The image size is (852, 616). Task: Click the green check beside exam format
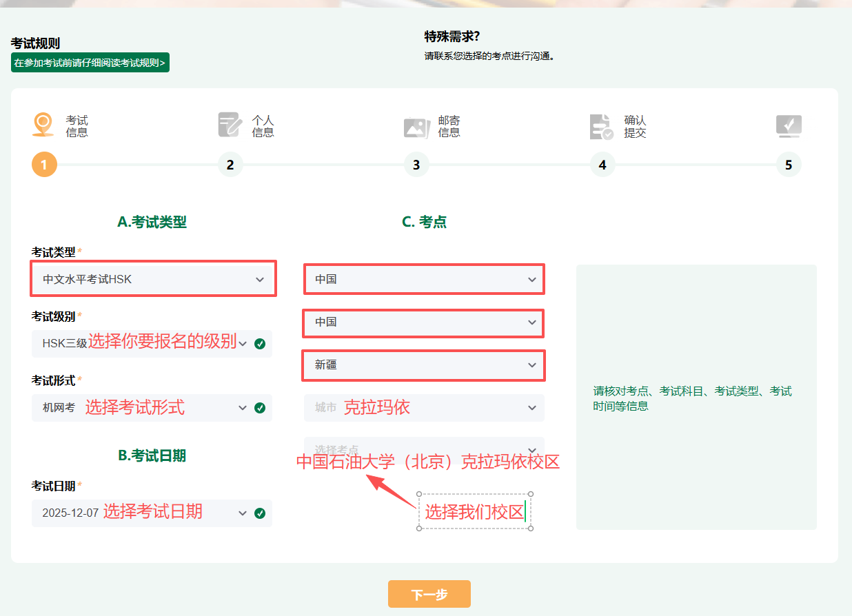coord(260,408)
